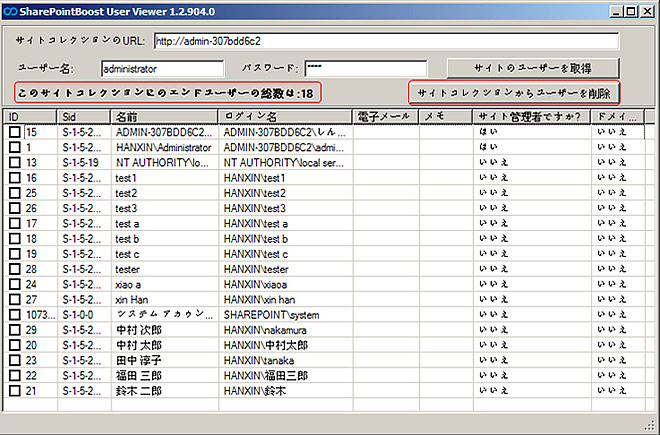Sort by the ログイン名 column header
Viewport: 660px width, 435px height.
point(285,117)
